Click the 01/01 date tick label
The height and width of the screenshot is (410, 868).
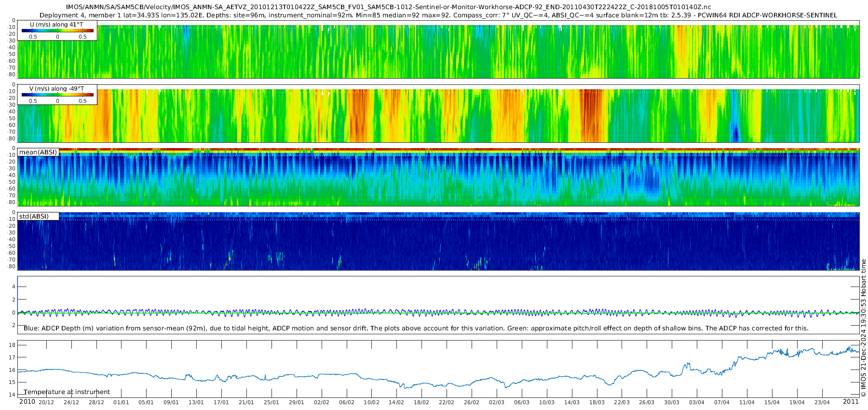pyautogui.click(x=121, y=403)
